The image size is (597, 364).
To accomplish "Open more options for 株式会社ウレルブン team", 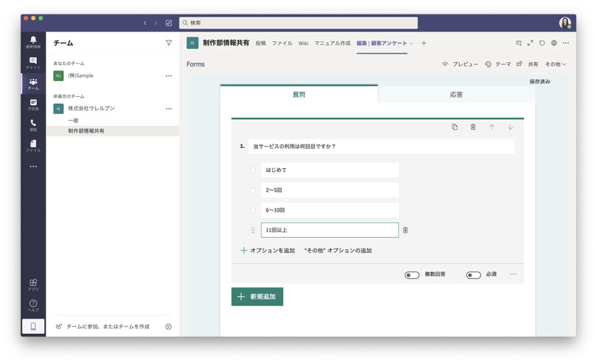I will (169, 109).
